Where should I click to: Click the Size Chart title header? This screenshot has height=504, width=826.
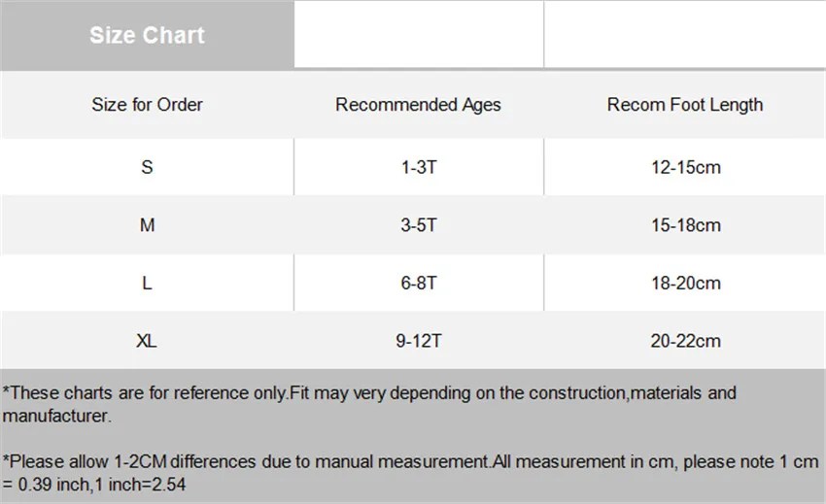coord(147,35)
